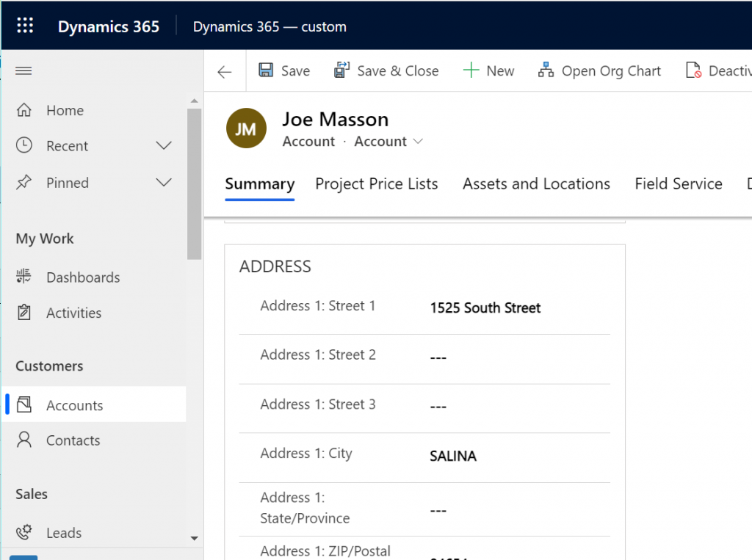The image size is (752, 560).
Task: Click the Contacts person icon
Action: [x=24, y=440]
